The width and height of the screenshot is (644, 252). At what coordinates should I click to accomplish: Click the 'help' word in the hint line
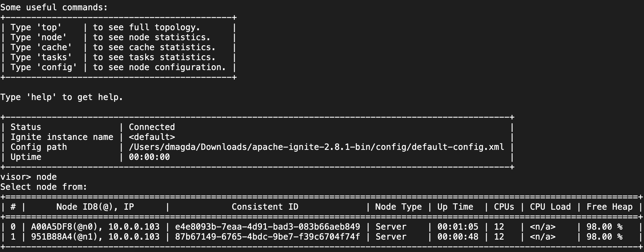click(41, 97)
